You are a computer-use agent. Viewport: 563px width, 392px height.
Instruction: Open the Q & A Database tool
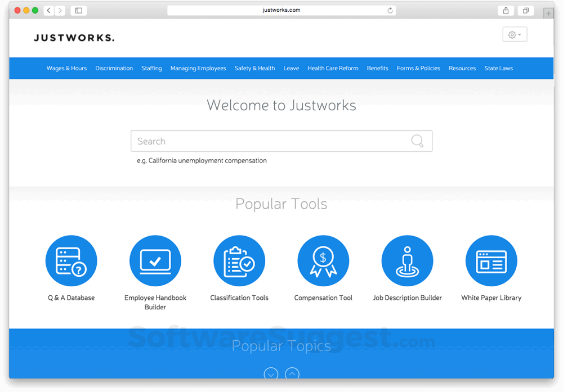coord(72,260)
